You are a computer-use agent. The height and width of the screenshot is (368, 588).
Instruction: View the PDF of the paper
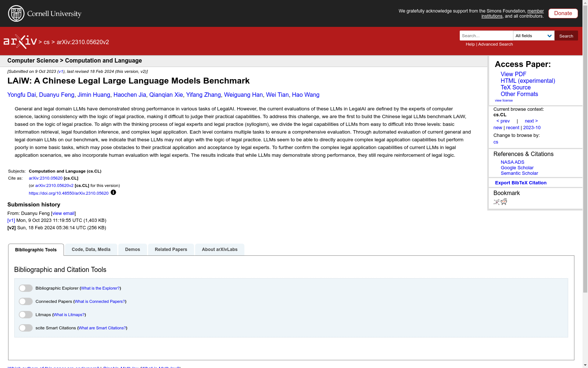click(513, 74)
